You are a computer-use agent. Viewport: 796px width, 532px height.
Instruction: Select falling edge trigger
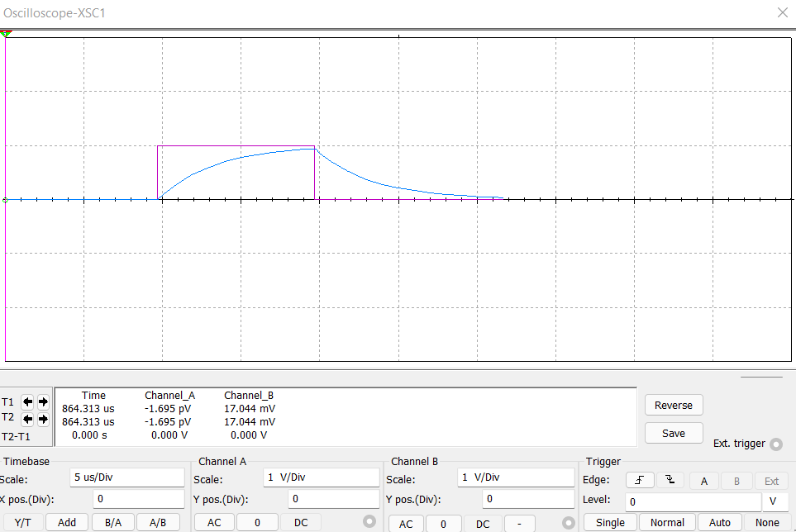point(670,480)
